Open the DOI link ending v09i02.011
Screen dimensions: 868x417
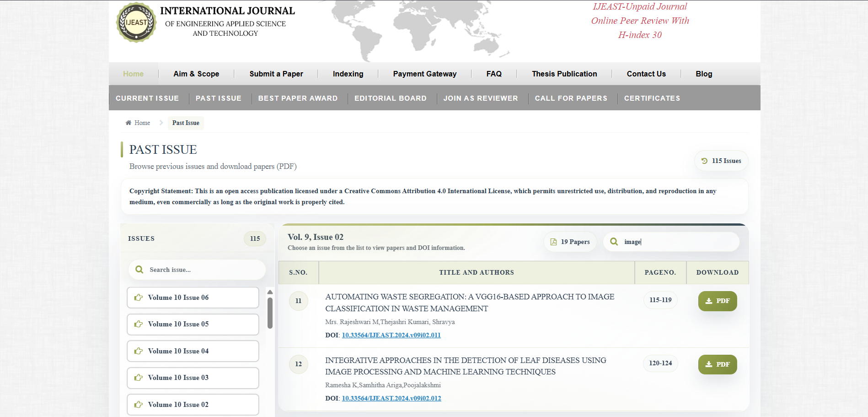pyautogui.click(x=391, y=335)
